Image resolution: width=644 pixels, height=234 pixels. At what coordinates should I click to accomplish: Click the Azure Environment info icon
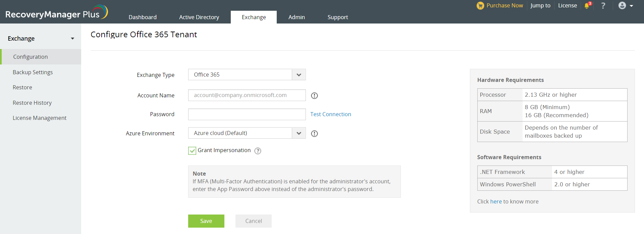tap(314, 134)
